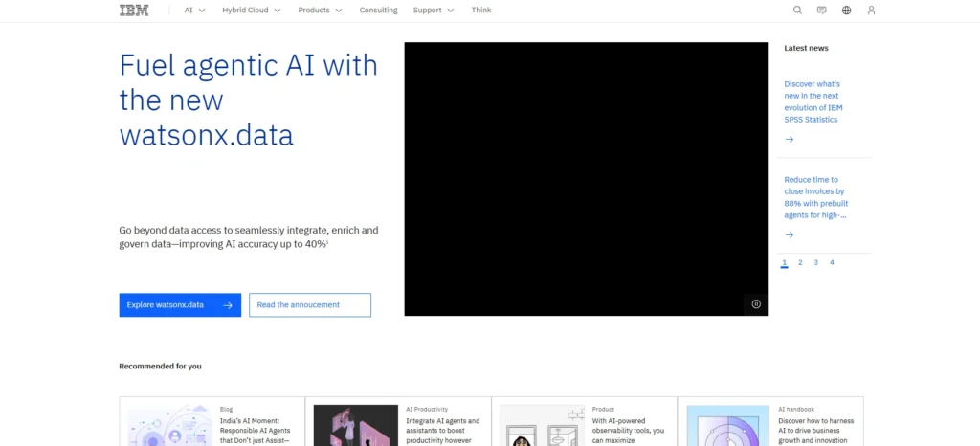Click the AI handbook card thumbnail
Image resolution: width=980 pixels, height=446 pixels.
tap(728, 425)
